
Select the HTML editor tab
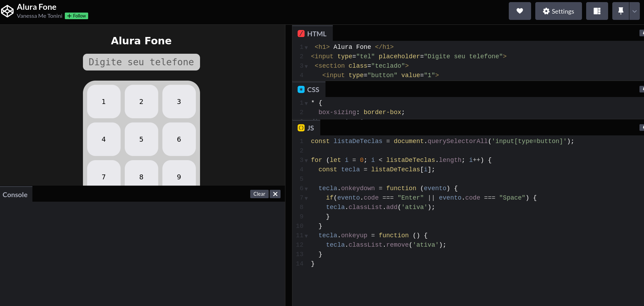(x=312, y=34)
